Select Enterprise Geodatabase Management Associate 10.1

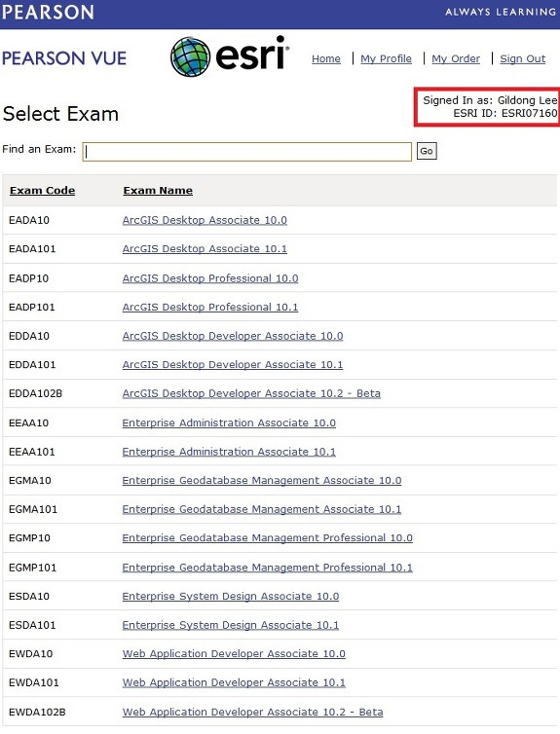tap(262, 509)
